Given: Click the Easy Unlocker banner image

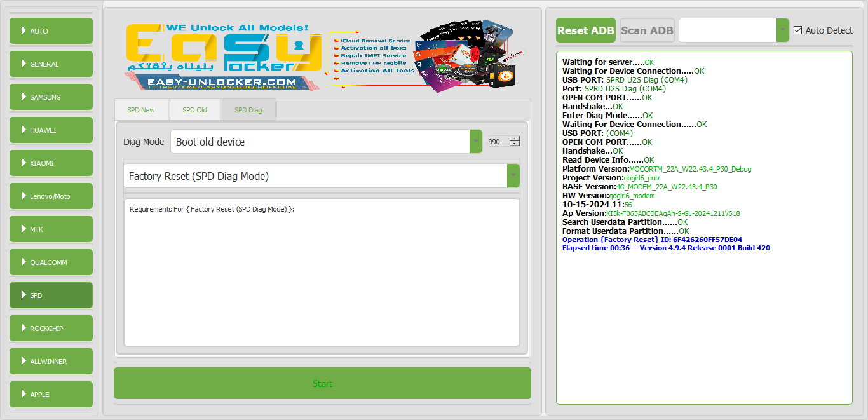Looking at the screenshot, I should 324,57.
